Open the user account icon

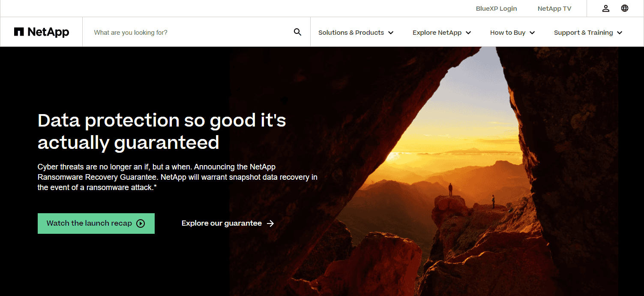pos(605,9)
